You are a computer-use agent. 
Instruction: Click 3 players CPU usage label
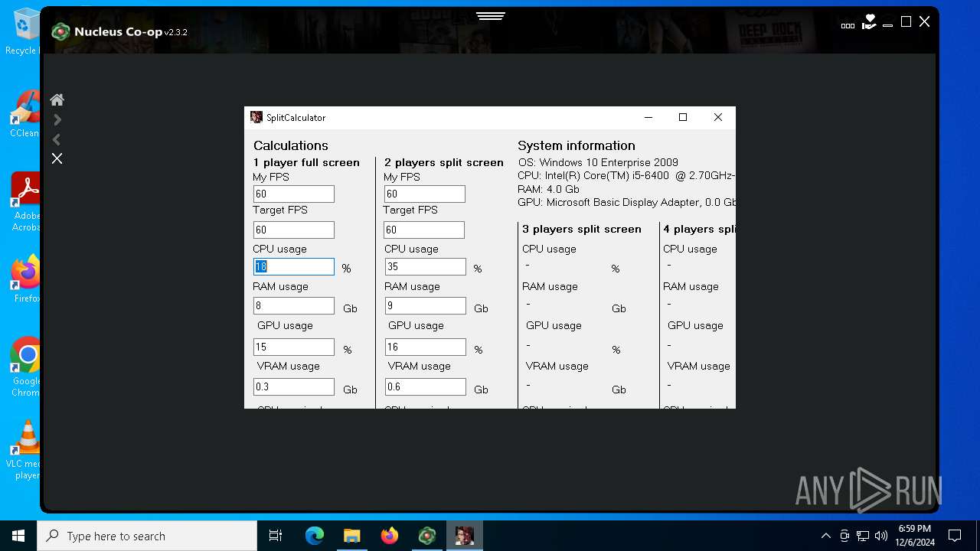[x=549, y=249]
